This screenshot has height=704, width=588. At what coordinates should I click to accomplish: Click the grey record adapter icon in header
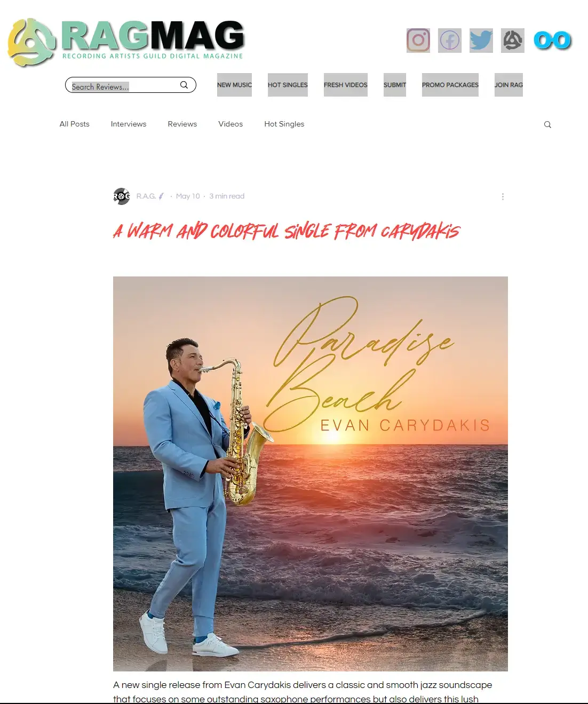coord(513,41)
